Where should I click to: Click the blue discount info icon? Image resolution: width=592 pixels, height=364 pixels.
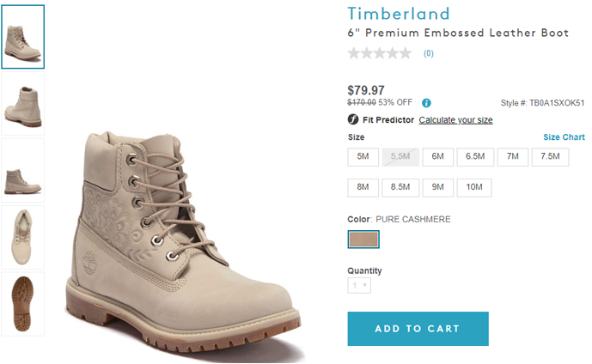coord(426,103)
